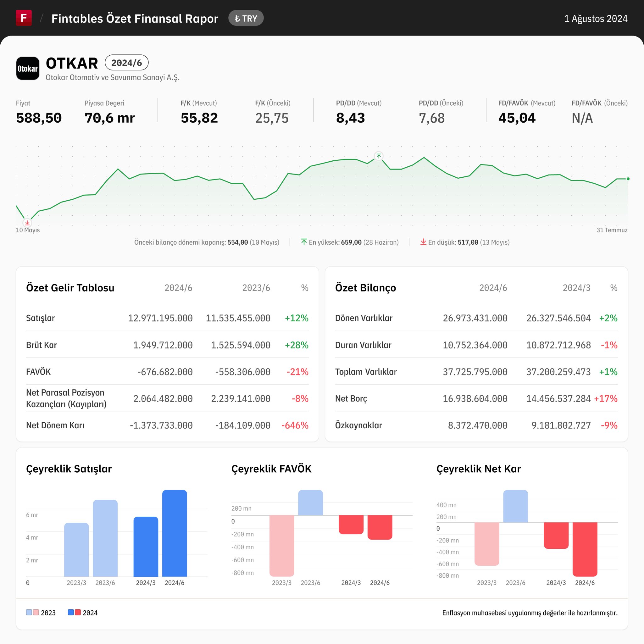The height and width of the screenshot is (644, 644).
Task: Click the Net Borç change +17%
Action: (x=606, y=398)
